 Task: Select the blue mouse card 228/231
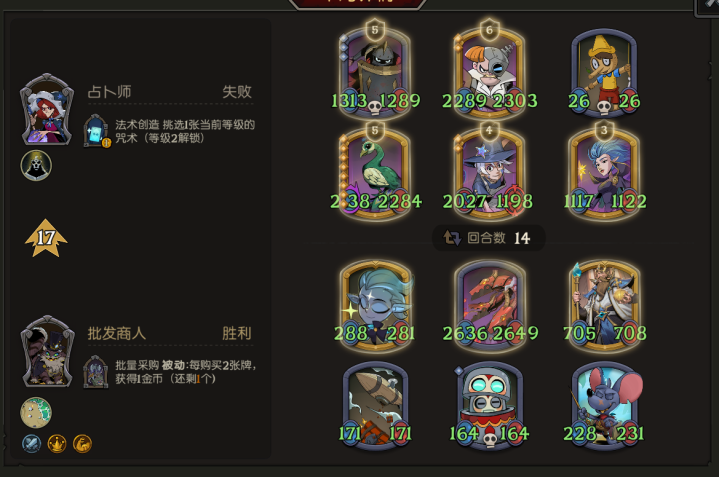[x=604, y=406]
